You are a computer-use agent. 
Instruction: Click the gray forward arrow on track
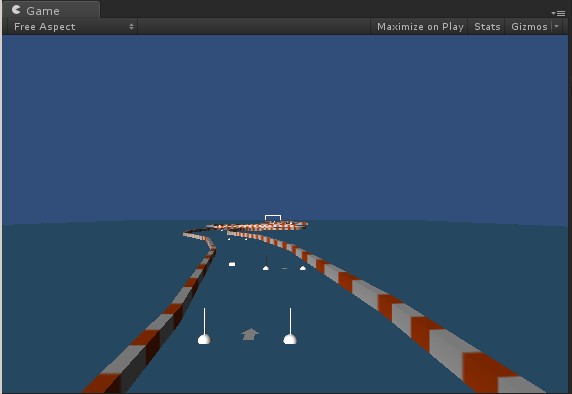point(250,334)
